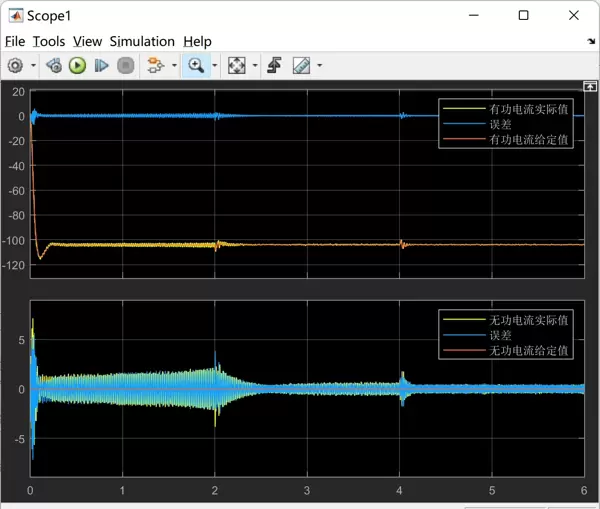Click the Triggers icon
Viewport: 600px width, 509px height.
(276, 65)
